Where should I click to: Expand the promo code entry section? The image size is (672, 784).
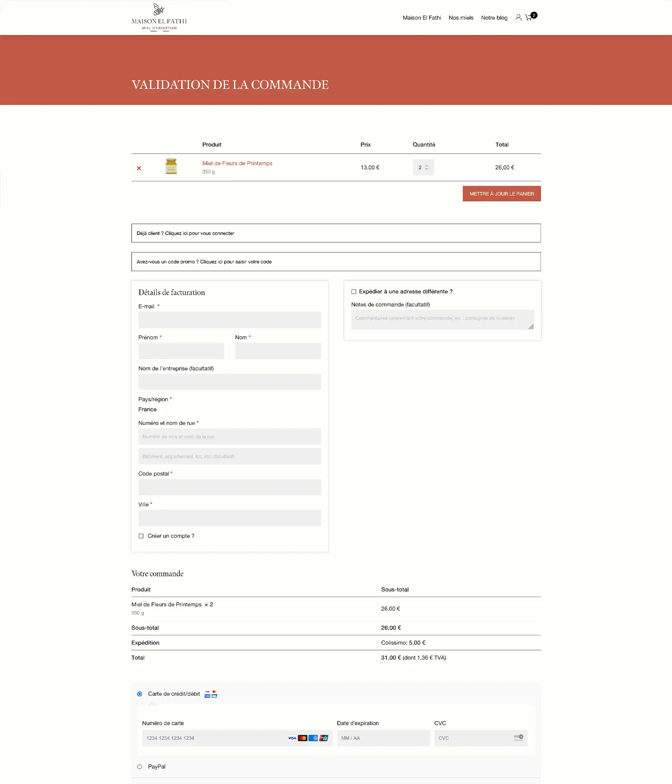tap(236, 262)
